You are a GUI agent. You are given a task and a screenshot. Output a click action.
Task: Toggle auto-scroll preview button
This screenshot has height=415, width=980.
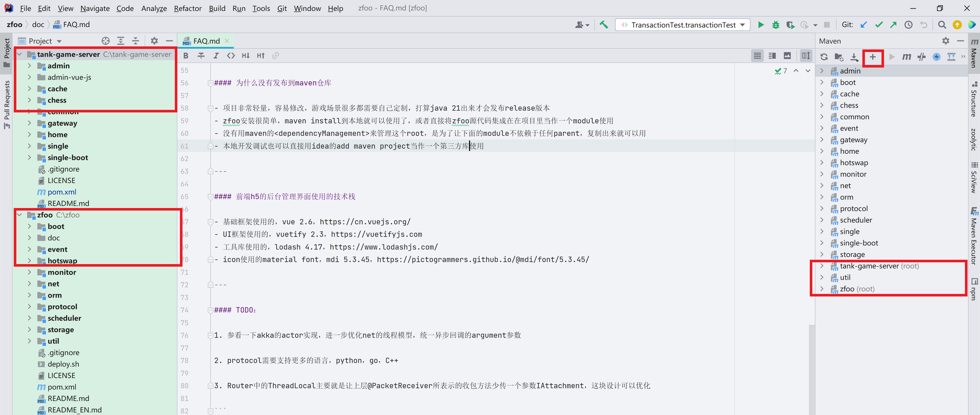(x=806, y=56)
